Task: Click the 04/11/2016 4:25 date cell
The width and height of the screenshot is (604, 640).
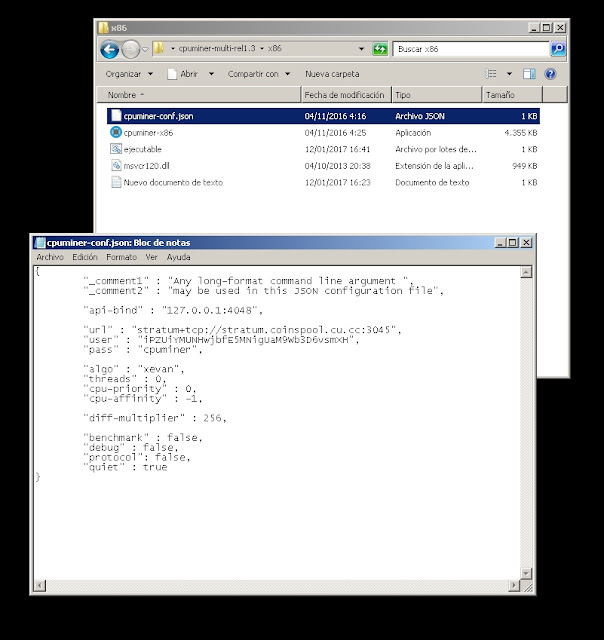Action: click(x=335, y=133)
